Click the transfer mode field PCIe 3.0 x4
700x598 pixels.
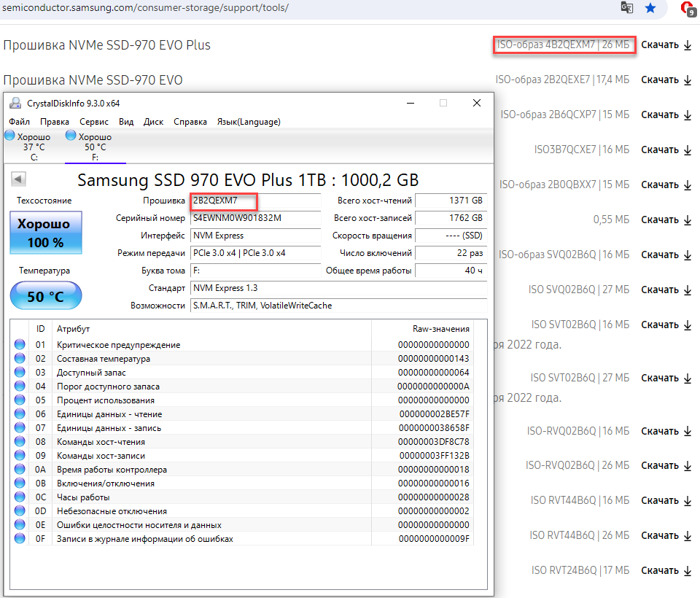click(x=255, y=253)
